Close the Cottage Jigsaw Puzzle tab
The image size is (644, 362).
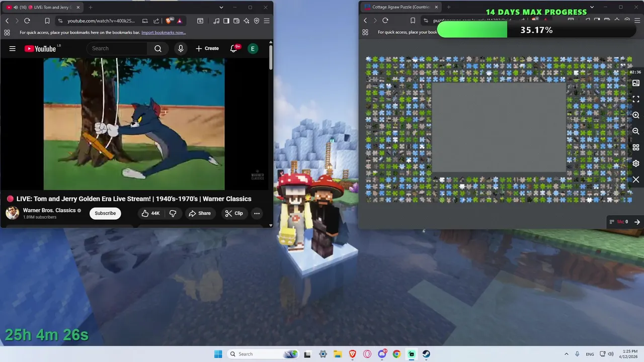point(436,7)
